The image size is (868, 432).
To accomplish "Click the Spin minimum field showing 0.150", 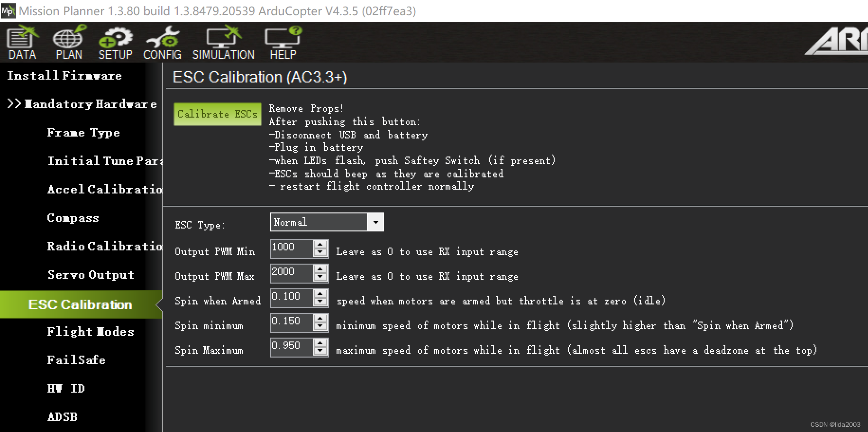I will click(292, 322).
